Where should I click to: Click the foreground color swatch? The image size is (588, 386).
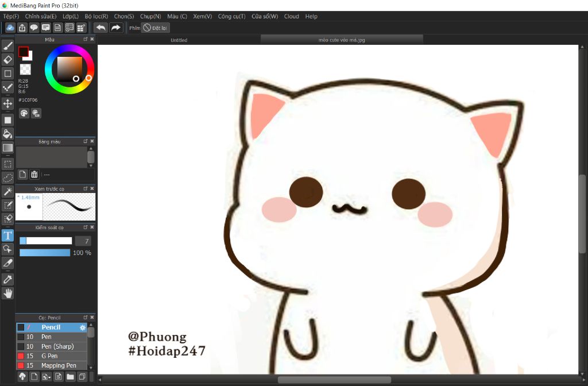click(x=23, y=52)
